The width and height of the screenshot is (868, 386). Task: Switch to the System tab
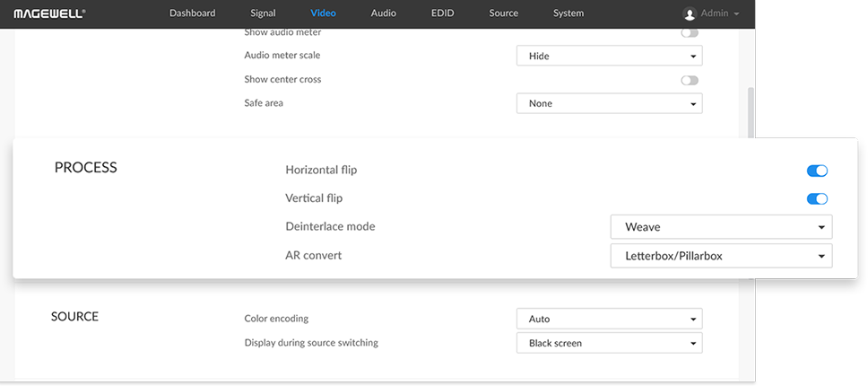pyautogui.click(x=568, y=13)
